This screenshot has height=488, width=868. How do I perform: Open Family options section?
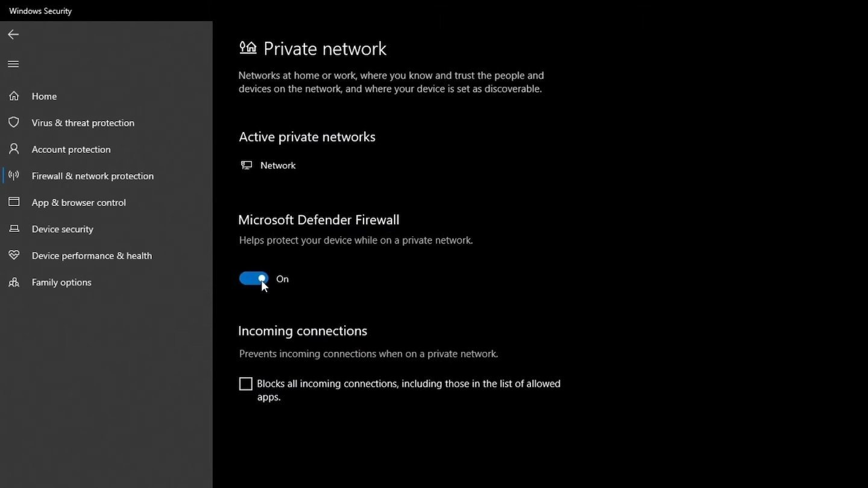click(61, 282)
